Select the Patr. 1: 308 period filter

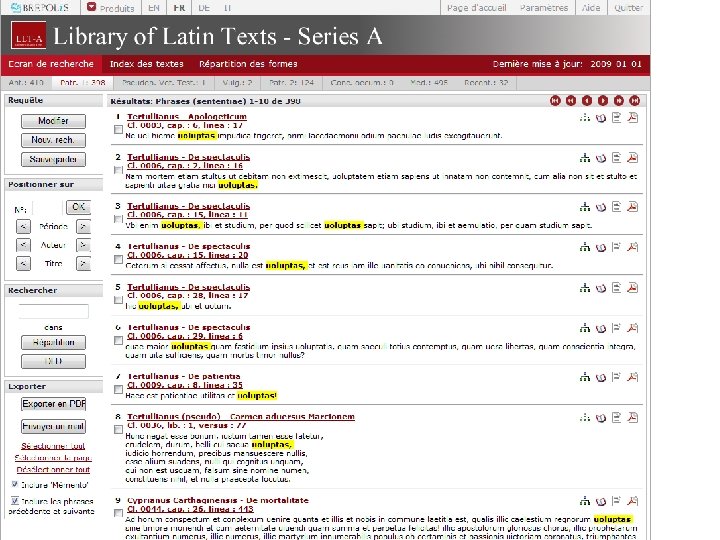tap(83, 83)
